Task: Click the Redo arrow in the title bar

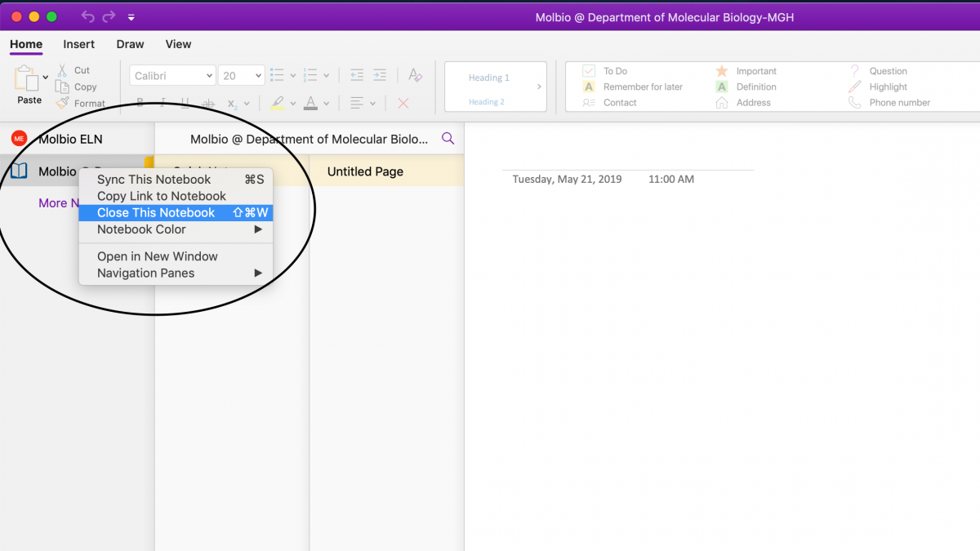Action: [x=109, y=16]
